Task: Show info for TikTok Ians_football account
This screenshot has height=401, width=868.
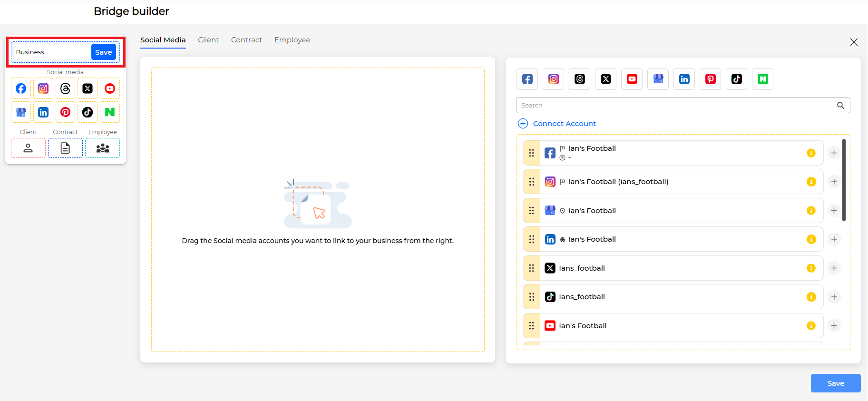Action: (x=811, y=297)
